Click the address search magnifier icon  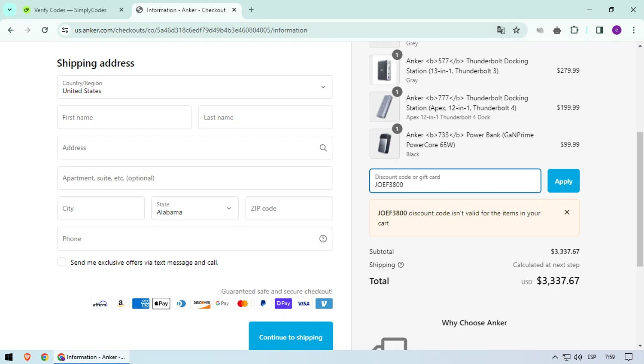[x=323, y=148]
